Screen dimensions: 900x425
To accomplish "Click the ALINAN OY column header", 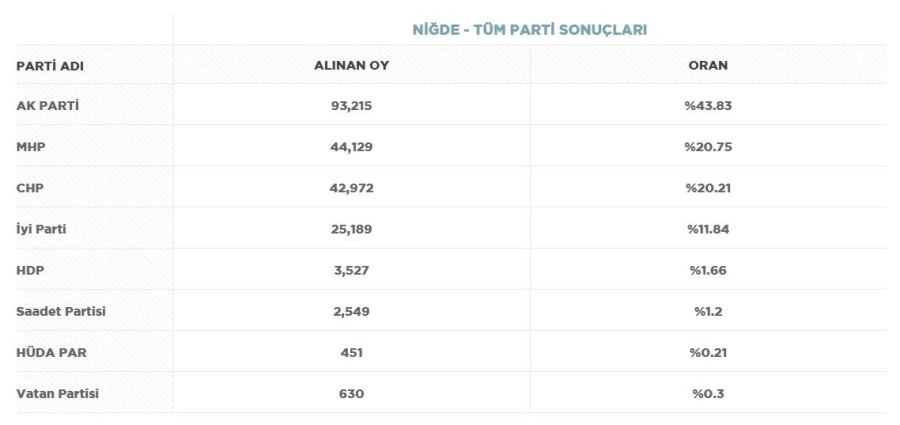I will click(351, 65).
